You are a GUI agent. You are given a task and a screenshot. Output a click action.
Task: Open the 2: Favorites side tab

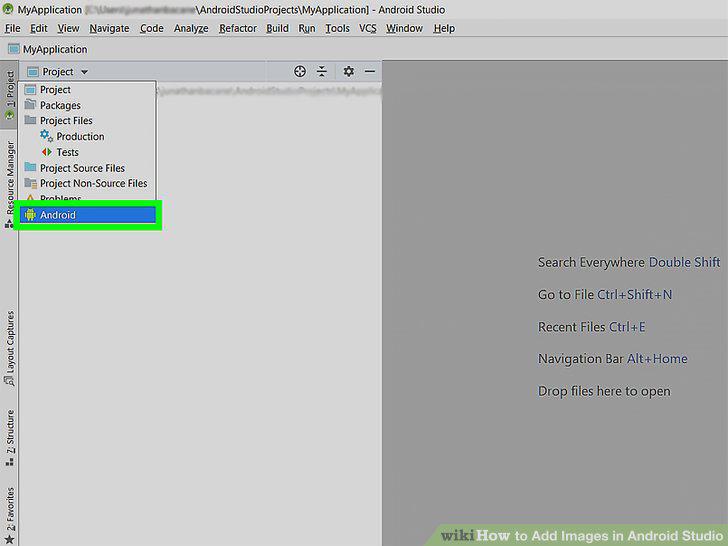coord(9,514)
